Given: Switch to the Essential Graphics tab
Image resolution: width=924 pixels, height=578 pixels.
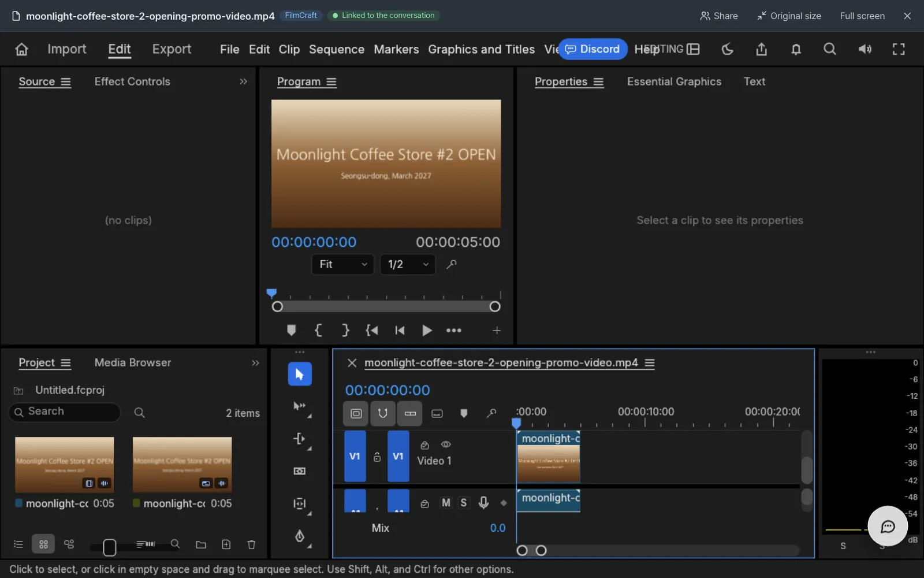Looking at the screenshot, I should (x=674, y=81).
